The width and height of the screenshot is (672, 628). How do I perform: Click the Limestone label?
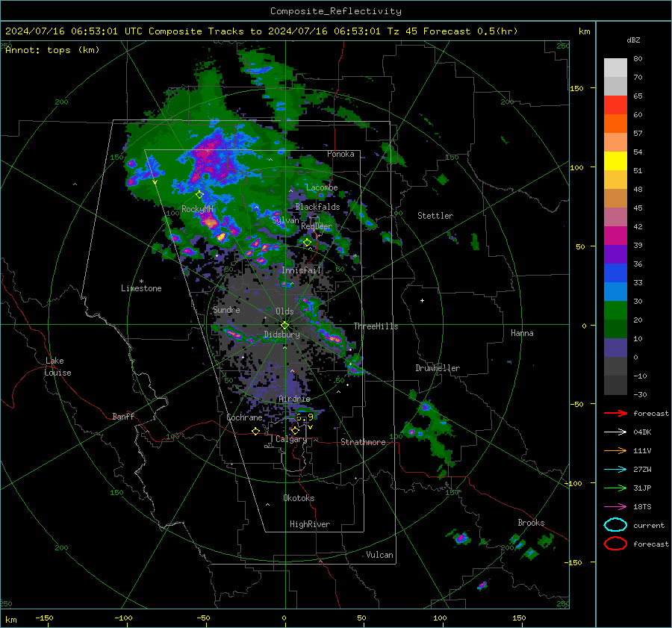(x=141, y=288)
